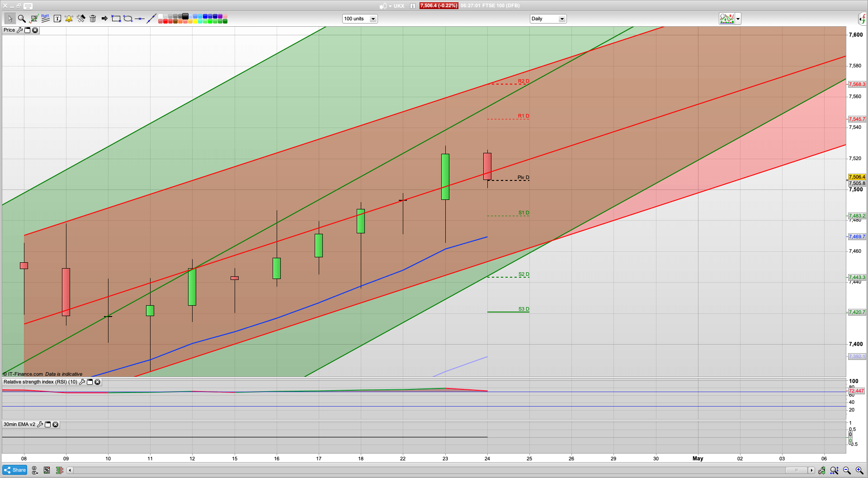This screenshot has width=868, height=478.
Task: Choose the text annotation tool
Action: 57,19
